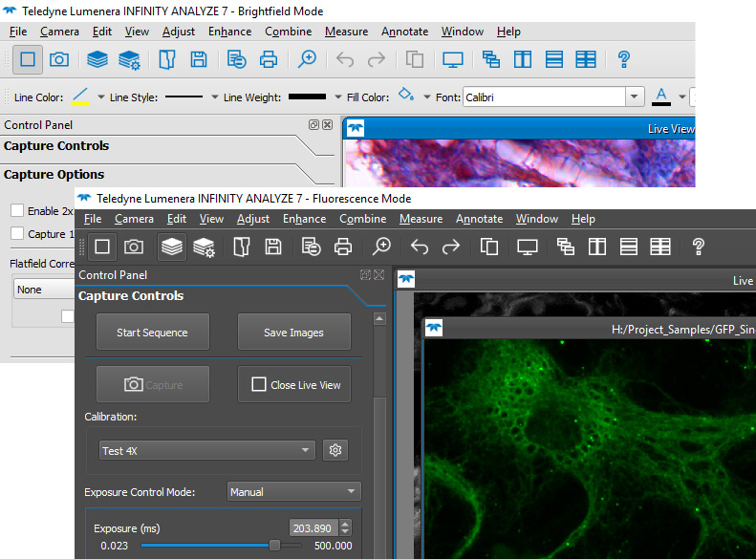Click the save disk icon in Brightfield toolbar
This screenshot has width=756, height=559.
[199, 60]
